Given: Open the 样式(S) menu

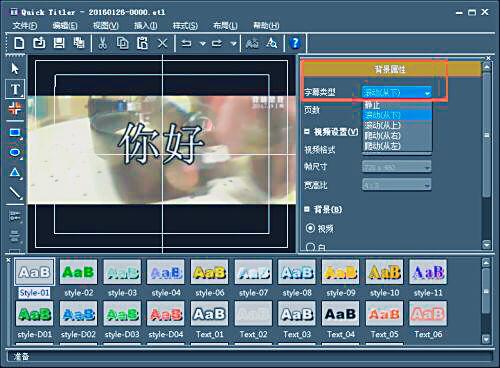Looking at the screenshot, I should point(185,26).
